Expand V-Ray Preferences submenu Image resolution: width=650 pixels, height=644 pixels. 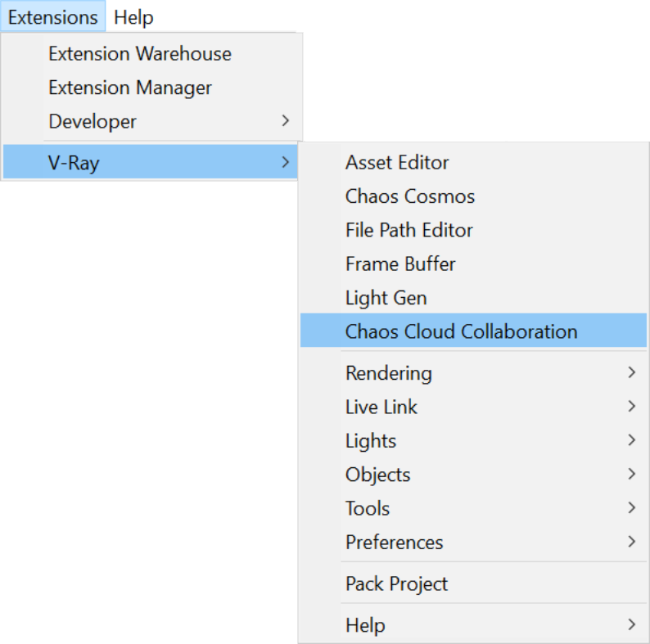(x=473, y=543)
